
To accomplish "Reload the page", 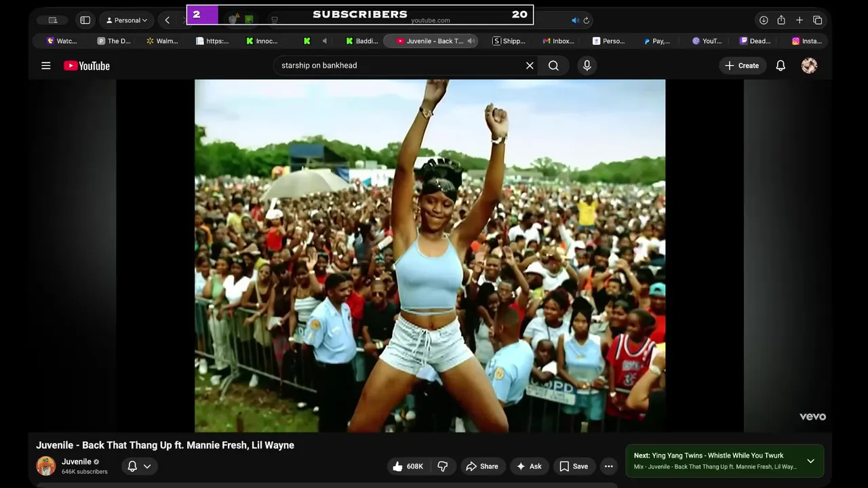I will 587,20.
